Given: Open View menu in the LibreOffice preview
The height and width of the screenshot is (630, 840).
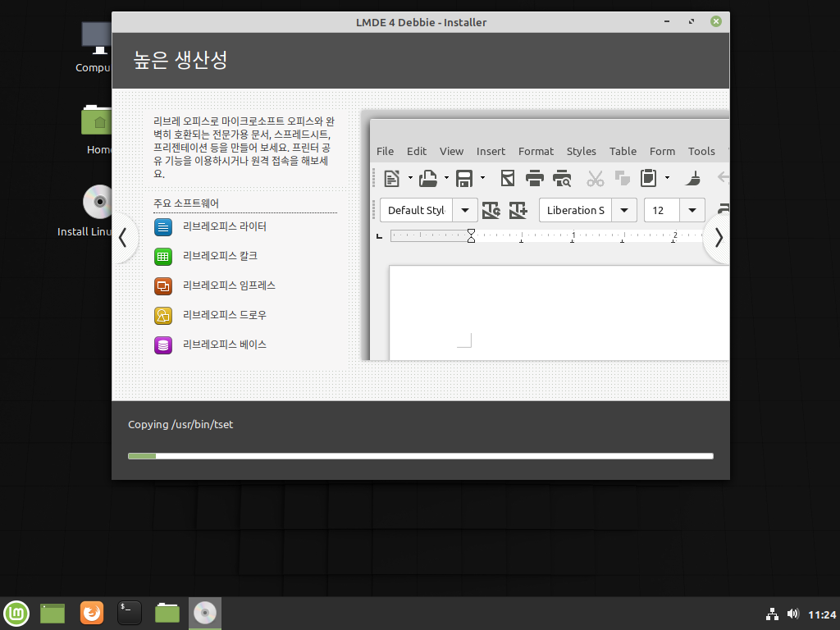Looking at the screenshot, I should click(x=451, y=151).
